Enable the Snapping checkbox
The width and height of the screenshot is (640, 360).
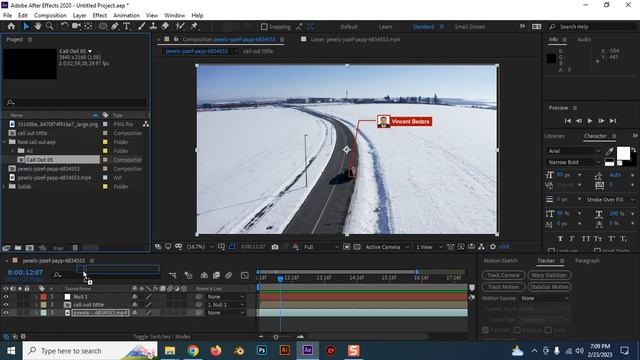click(x=264, y=27)
